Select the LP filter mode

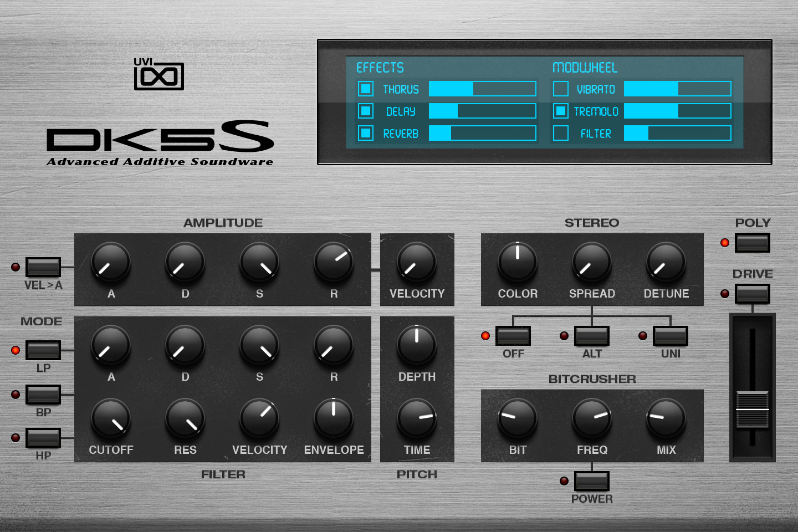click(x=43, y=350)
